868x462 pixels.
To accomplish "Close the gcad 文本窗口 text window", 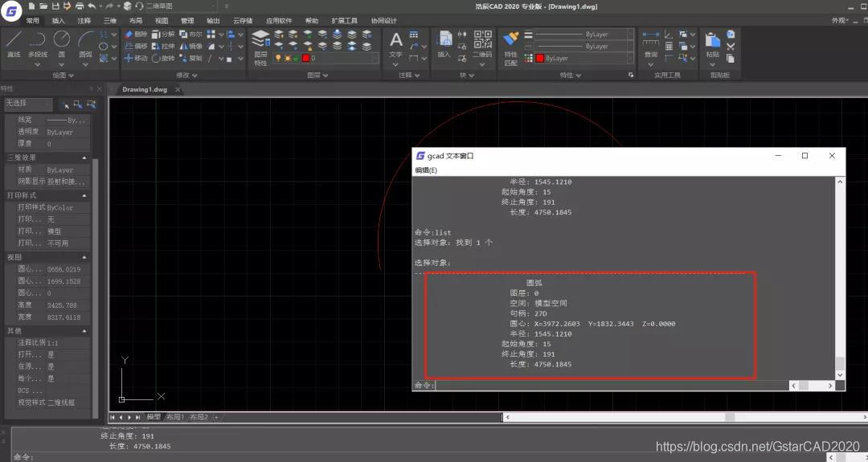I will 832,156.
